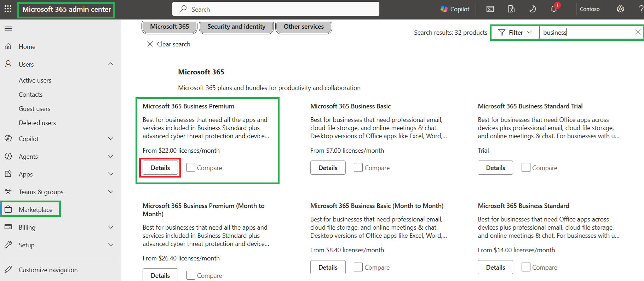This screenshot has height=281, width=644.
Task: Open Details for Microsoft 365 Business Basic
Action: (x=328, y=168)
